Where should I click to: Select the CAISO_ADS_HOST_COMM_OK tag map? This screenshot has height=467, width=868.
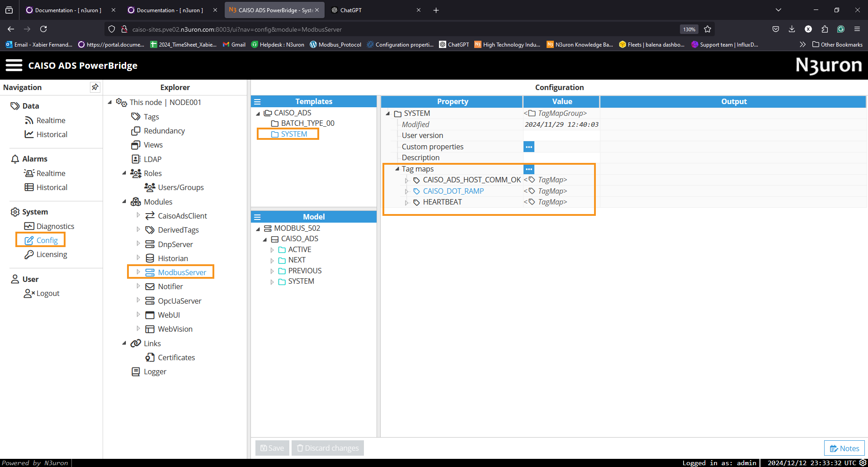pyautogui.click(x=467, y=180)
